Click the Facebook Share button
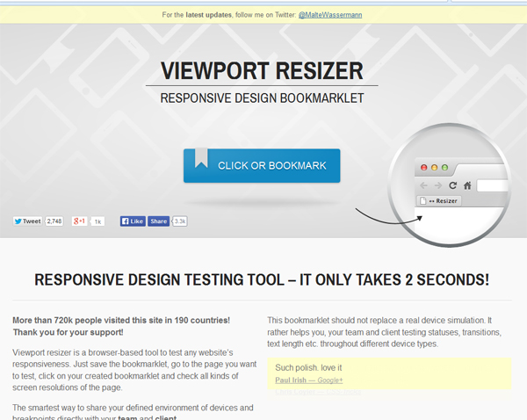 pyautogui.click(x=159, y=221)
